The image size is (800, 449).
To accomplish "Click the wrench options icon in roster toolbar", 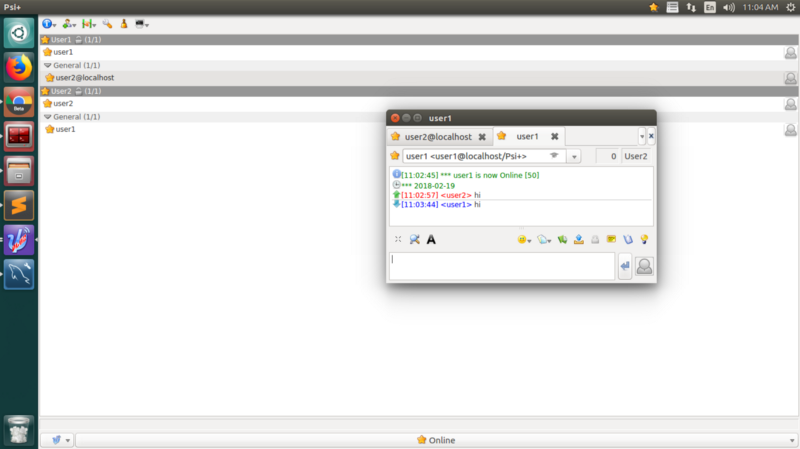I will tap(107, 23).
